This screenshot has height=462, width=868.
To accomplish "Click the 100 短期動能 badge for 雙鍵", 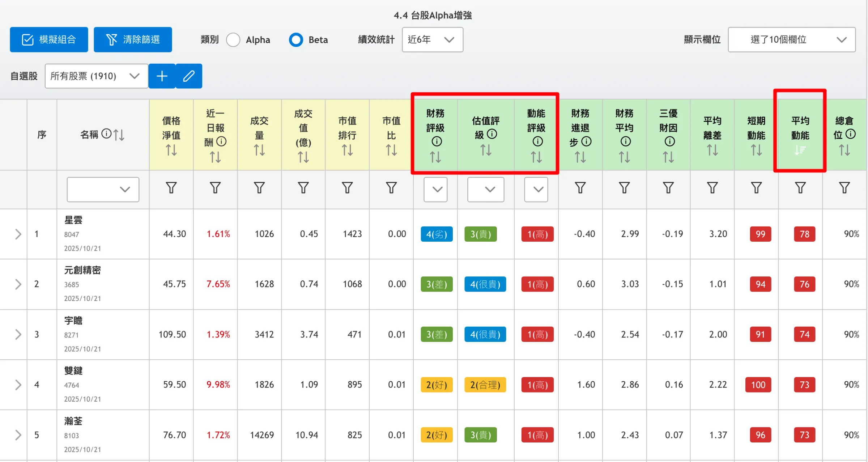I will coord(758,385).
